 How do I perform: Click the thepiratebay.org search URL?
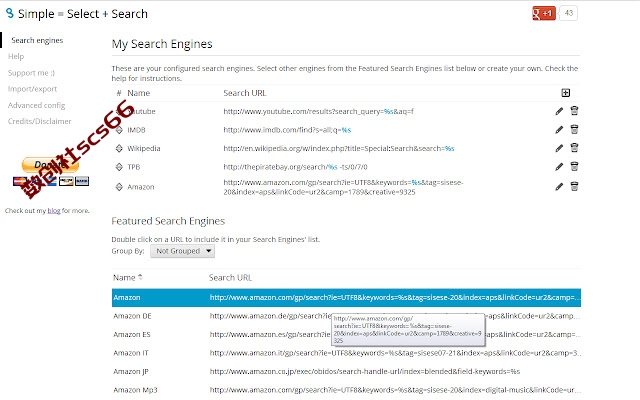pos(295,167)
